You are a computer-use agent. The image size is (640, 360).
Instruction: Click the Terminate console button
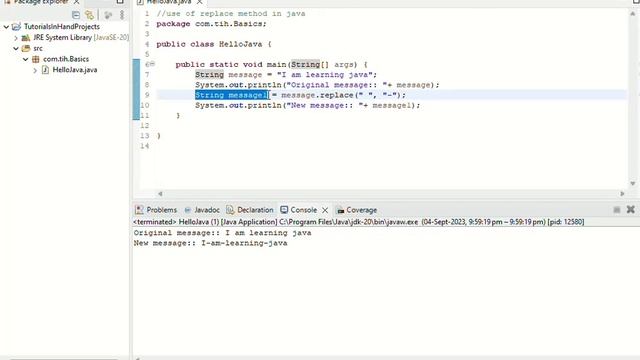(617, 210)
